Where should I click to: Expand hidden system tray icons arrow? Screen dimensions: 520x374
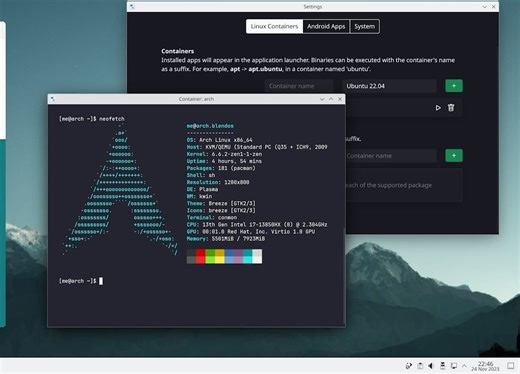(x=464, y=366)
